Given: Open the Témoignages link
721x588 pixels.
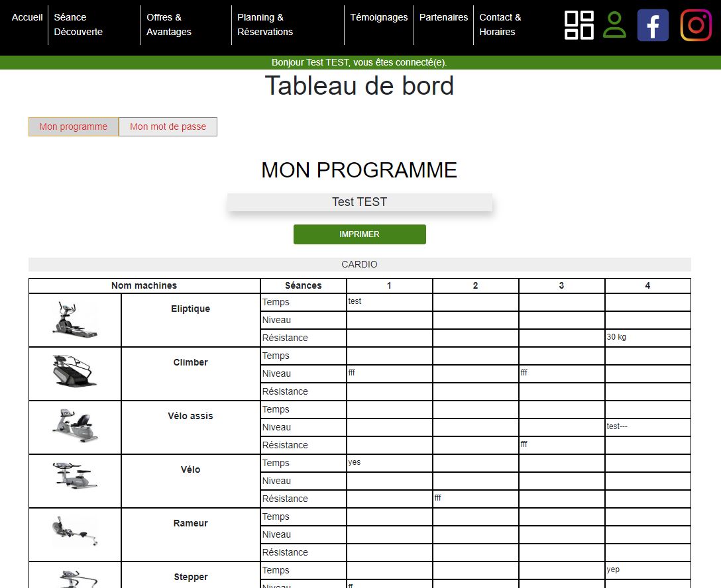Looking at the screenshot, I should (379, 17).
